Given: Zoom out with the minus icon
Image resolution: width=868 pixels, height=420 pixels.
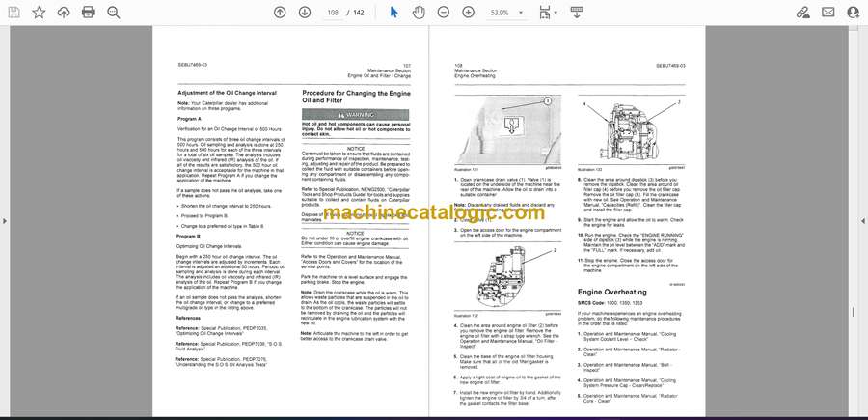Looking at the screenshot, I should point(443,13).
